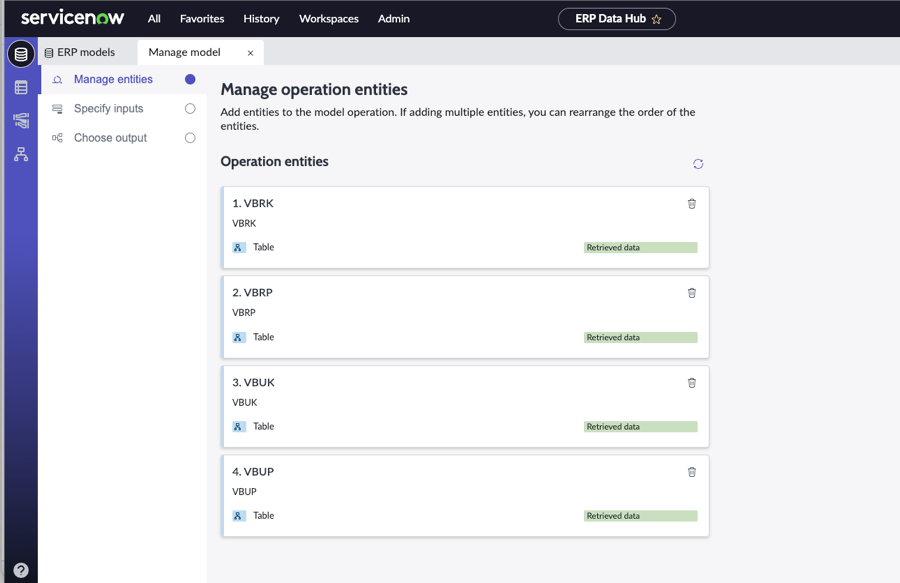Refresh the Operation entities list
Screen dimensions: 900x583
(x=698, y=164)
